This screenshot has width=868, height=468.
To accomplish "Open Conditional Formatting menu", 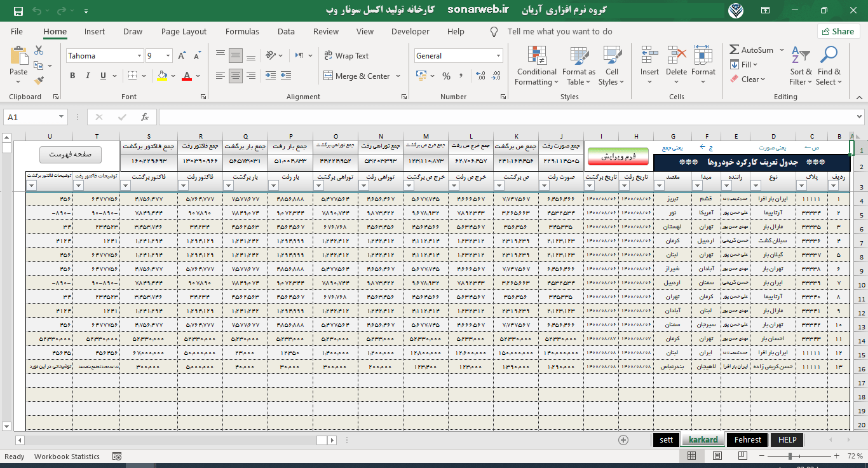I will point(536,66).
